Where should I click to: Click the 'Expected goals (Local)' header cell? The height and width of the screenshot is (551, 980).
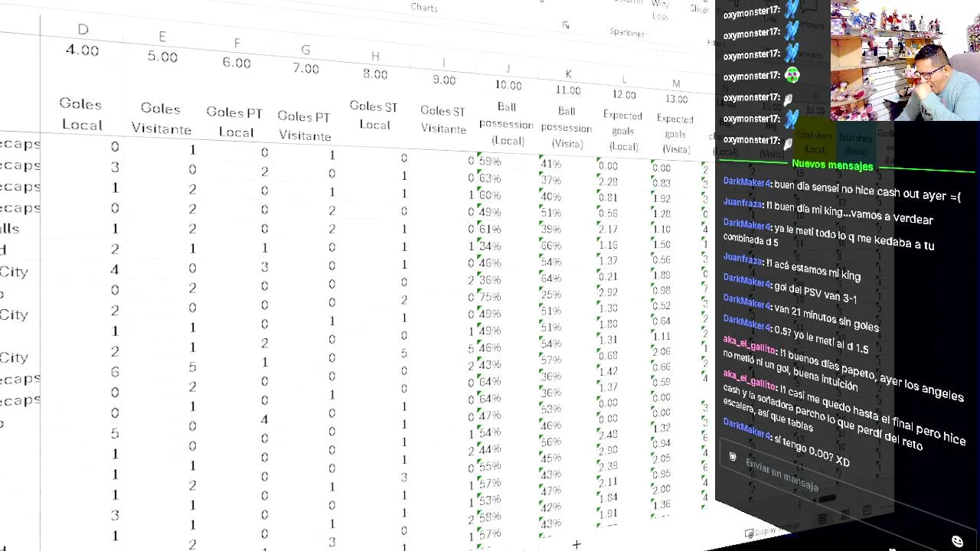click(x=622, y=131)
